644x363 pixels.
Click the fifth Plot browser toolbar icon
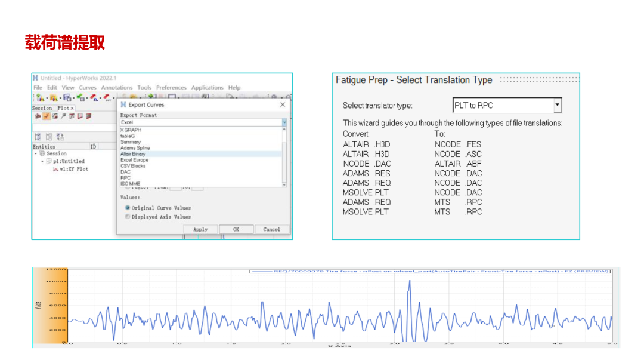(x=72, y=116)
